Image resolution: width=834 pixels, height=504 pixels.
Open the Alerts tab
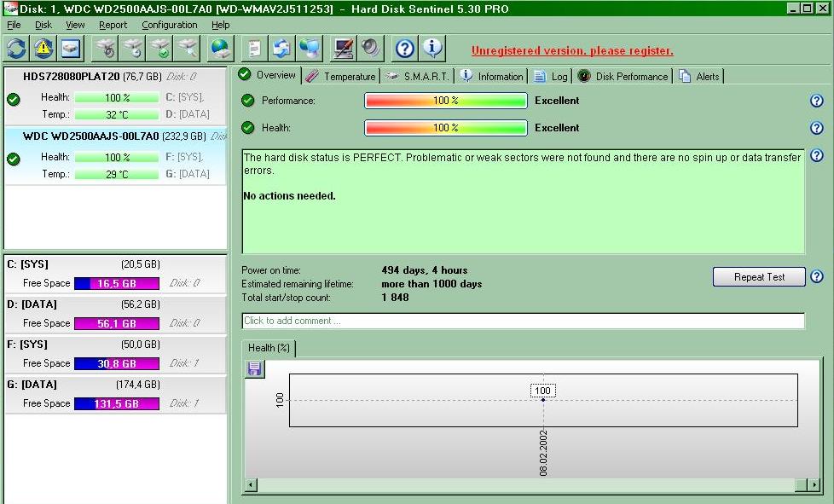[699, 77]
